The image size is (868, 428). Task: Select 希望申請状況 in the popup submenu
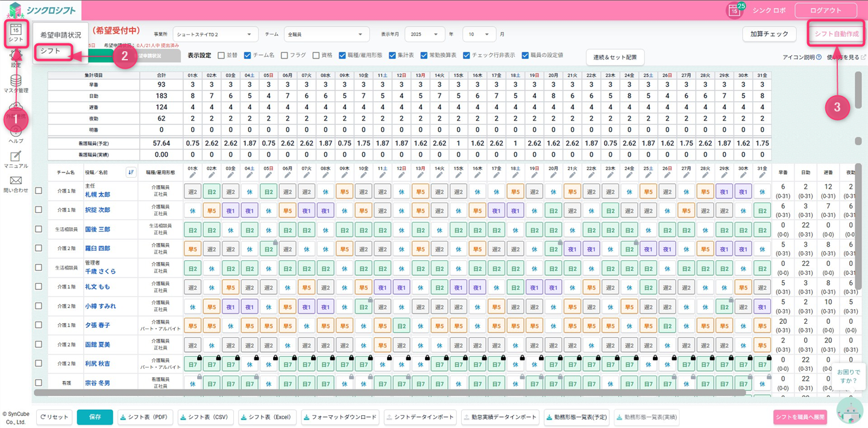(60, 35)
